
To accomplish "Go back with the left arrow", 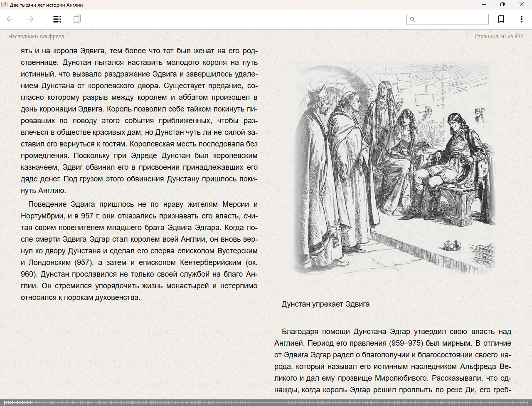I will coord(10,19).
